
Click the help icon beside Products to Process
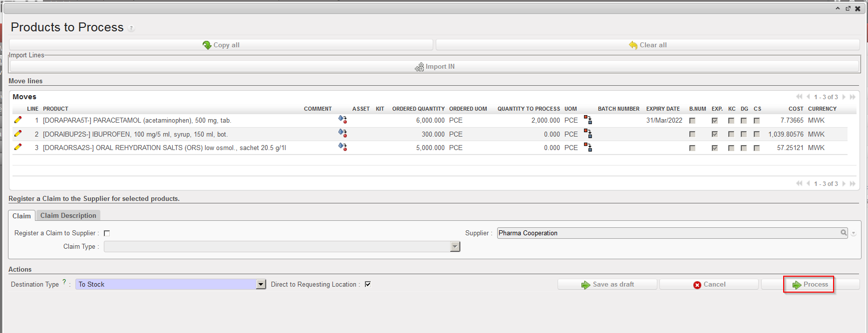tap(131, 28)
